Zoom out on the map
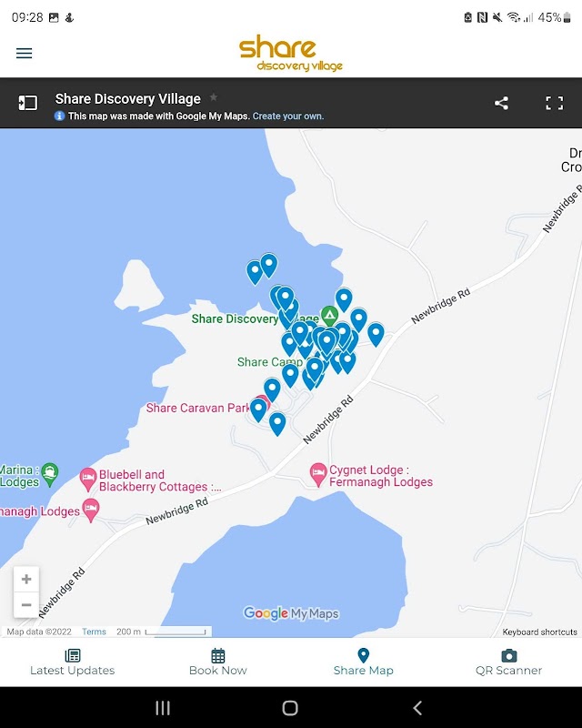Viewport: 582px width, 728px height. 26,605
